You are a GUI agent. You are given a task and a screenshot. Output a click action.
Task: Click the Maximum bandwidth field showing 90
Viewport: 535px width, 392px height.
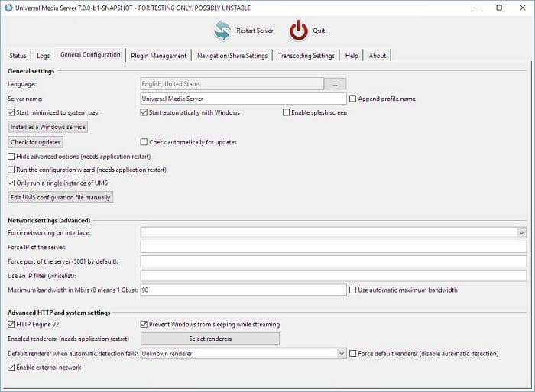tap(243, 290)
